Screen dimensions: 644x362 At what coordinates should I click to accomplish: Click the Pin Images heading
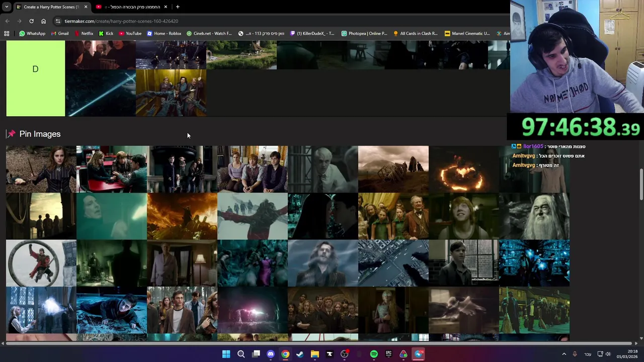[40, 134]
